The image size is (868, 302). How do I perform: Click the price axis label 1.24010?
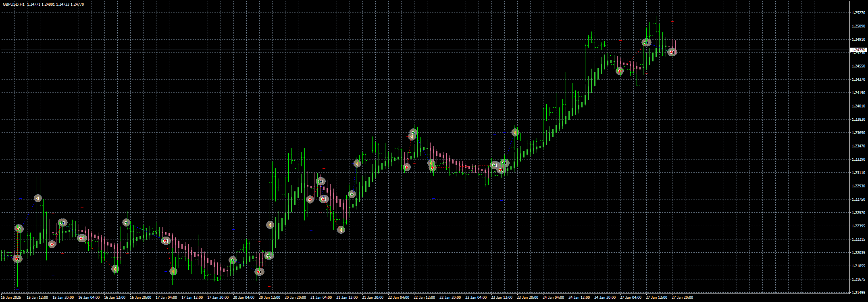pos(858,106)
